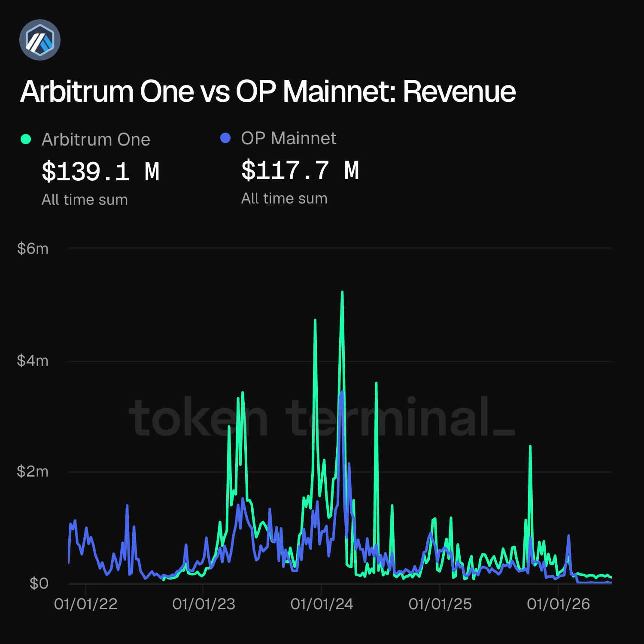644x644 pixels.
Task: Click the Arbitrum logo icon
Action: point(40,40)
